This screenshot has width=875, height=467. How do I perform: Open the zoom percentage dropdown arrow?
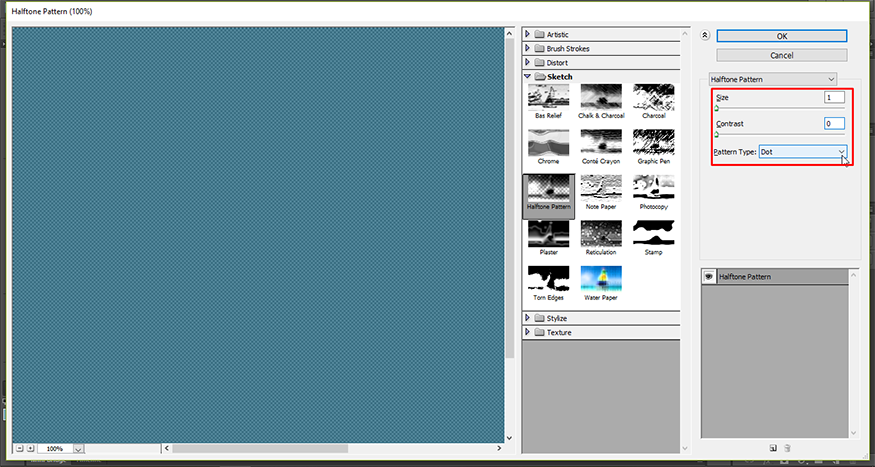(x=78, y=449)
